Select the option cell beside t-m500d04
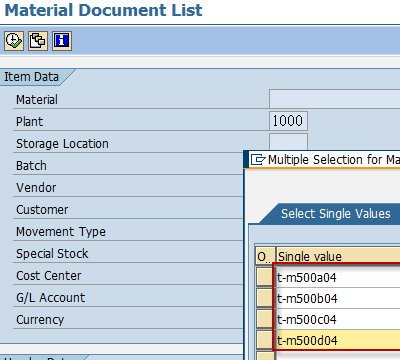Image resolution: width=400 pixels, height=360 pixels. tap(265, 340)
